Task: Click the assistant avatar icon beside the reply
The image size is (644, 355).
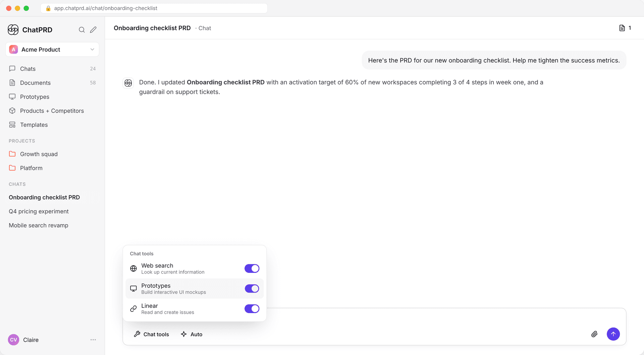Action: 128,83
